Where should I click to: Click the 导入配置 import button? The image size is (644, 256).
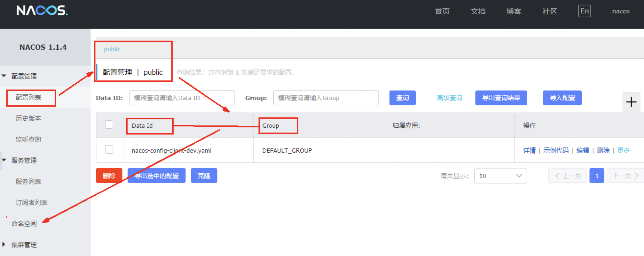coord(562,98)
